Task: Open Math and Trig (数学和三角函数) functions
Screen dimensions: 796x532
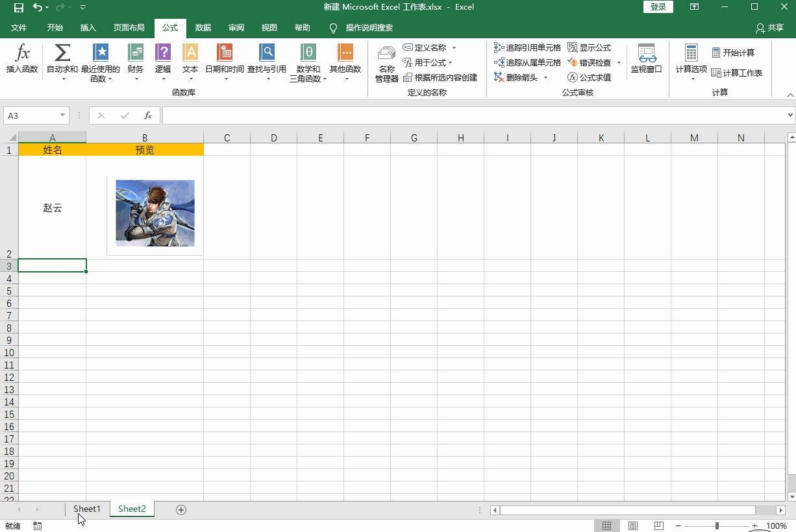Action: click(308, 63)
